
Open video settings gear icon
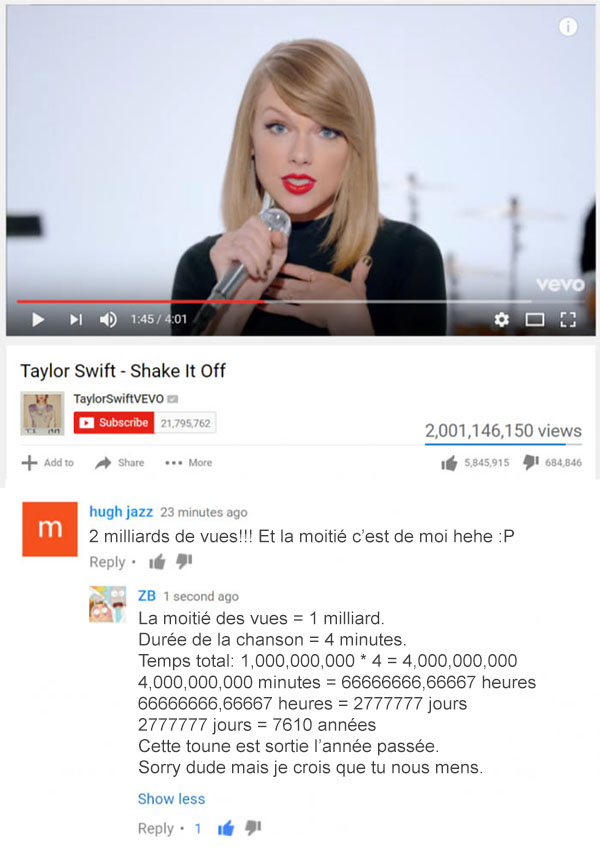[x=501, y=319]
